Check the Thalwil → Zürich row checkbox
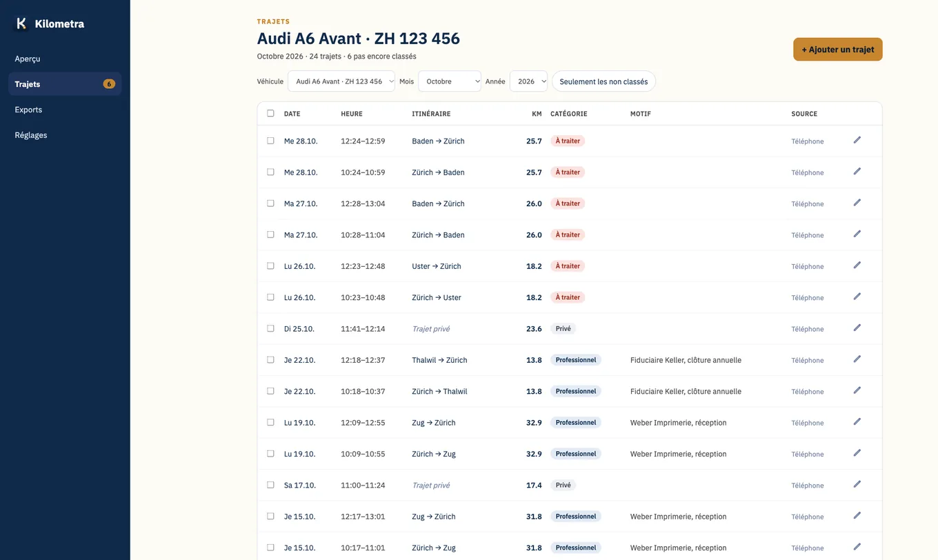The width and height of the screenshot is (938, 560). [x=270, y=359]
